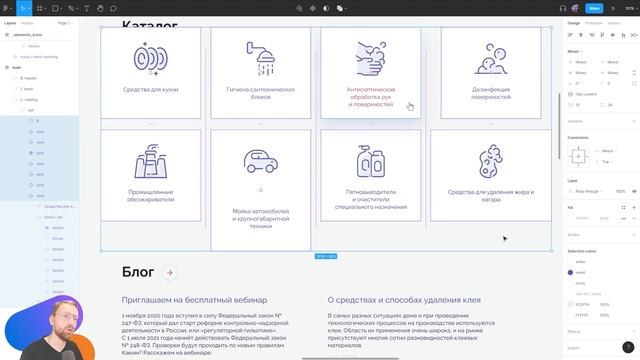Image resolution: width=640 pixels, height=360 pixels.
Task: Click the Align right icon
Action: 591,35
